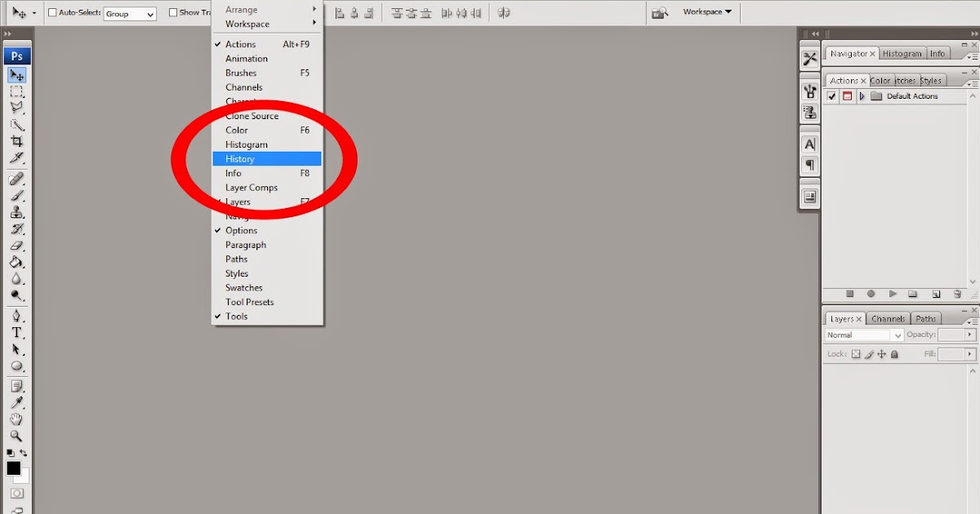Switch to the Channels tab
980x514 pixels.
(888, 319)
